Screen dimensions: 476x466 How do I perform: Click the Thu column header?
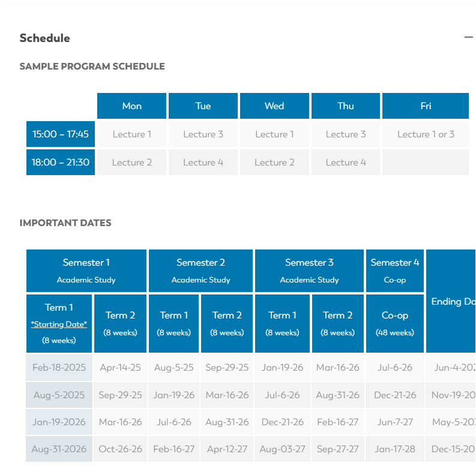(x=345, y=106)
